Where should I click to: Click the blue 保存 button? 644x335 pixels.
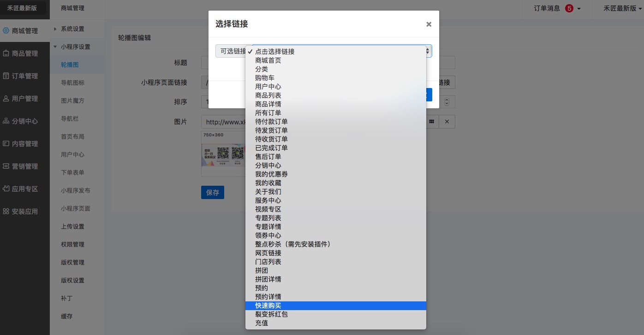(213, 193)
